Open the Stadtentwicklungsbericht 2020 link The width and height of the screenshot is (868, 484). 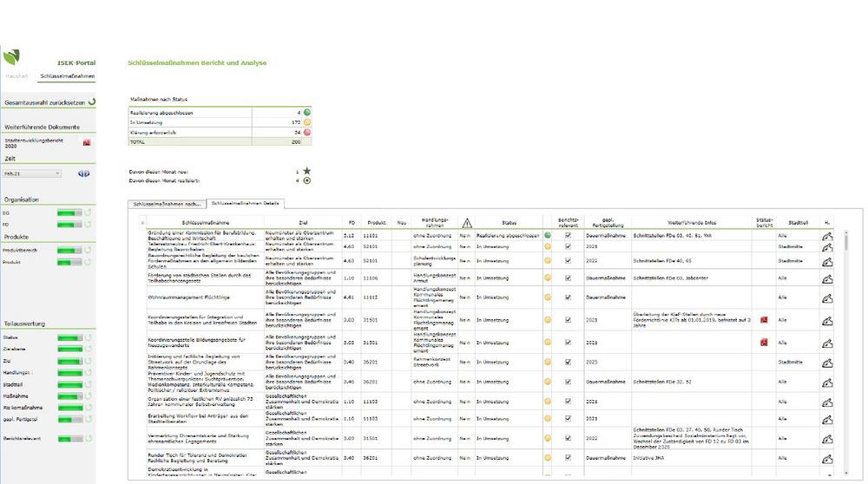coord(34,143)
